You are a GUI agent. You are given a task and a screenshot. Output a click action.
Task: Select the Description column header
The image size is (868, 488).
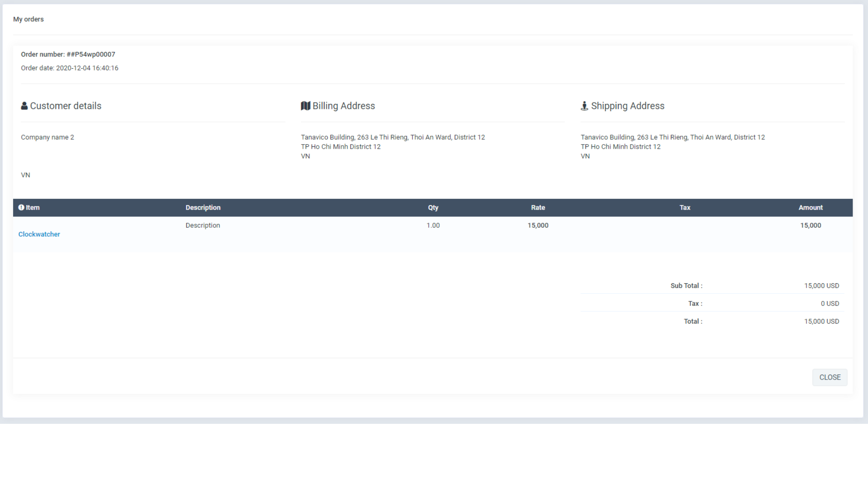click(x=203, y=207)
